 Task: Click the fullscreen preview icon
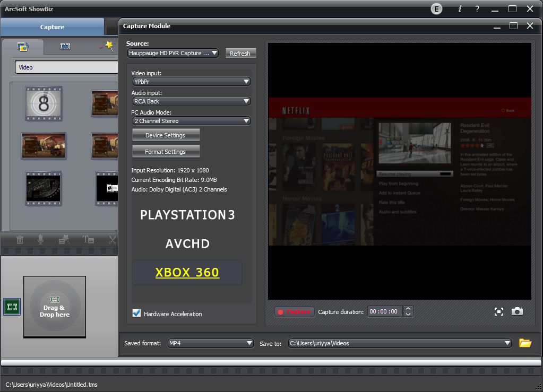(498, 312)
